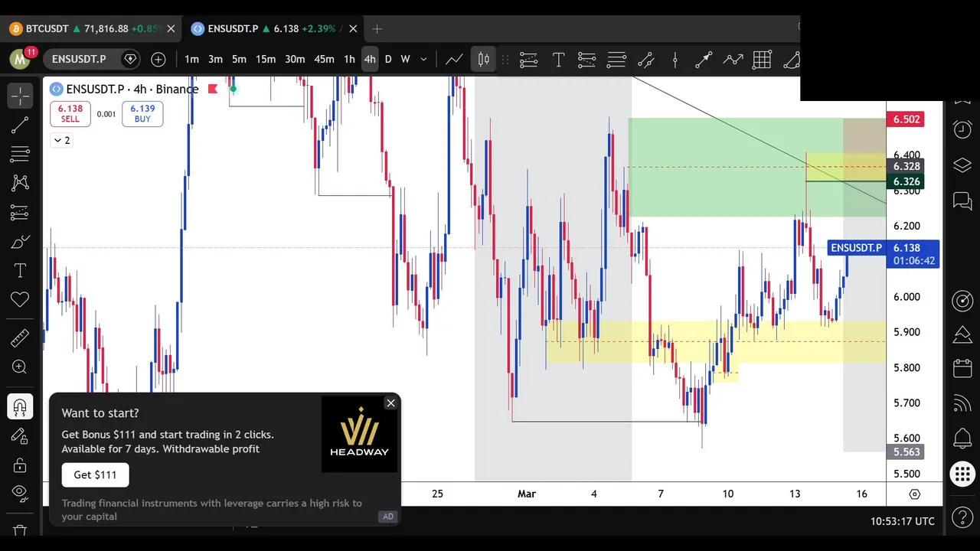Click the compare or add symbol button

pyautogui.click(x=158, y=59)
